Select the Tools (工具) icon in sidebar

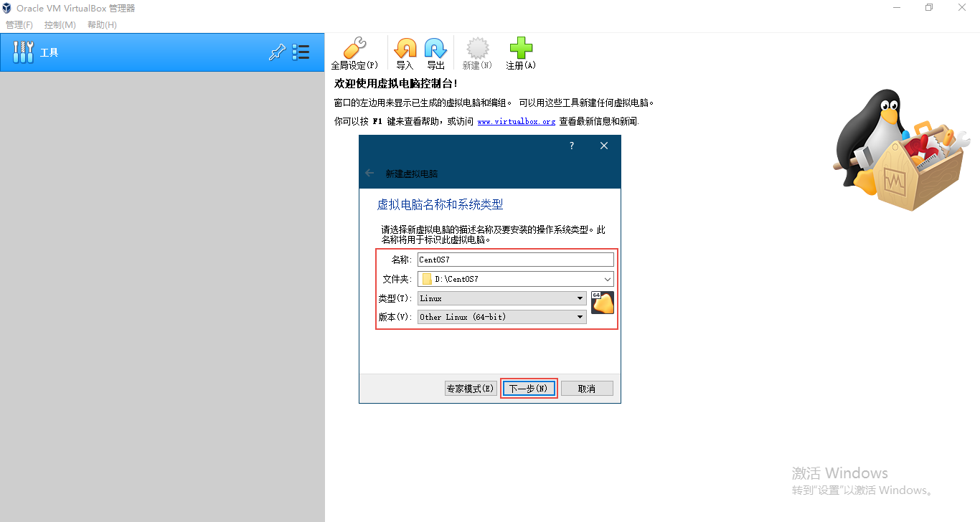pyautogui.click(x=24, y=52)
